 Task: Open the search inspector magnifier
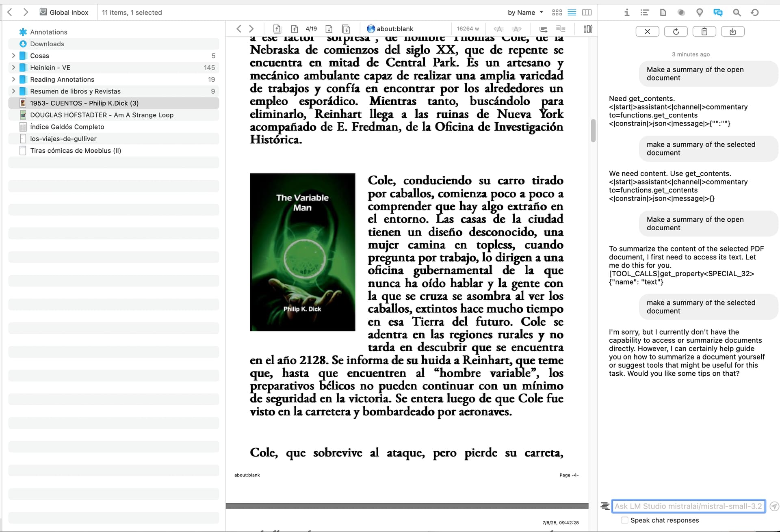pos(737,13)
